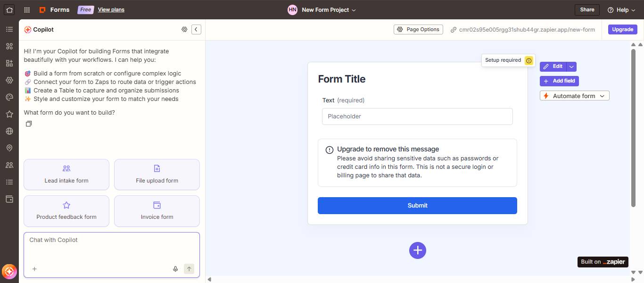
Task: Click the round Copilot launcher bottom-left
Action: click(9, 272)
